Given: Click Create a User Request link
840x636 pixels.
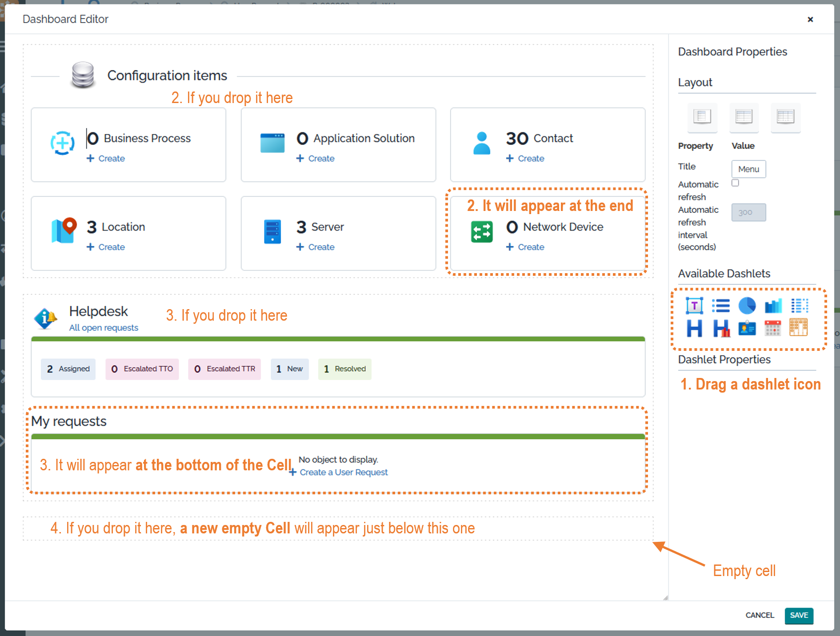Looking at the screenshot, I should tap(343, 473).
